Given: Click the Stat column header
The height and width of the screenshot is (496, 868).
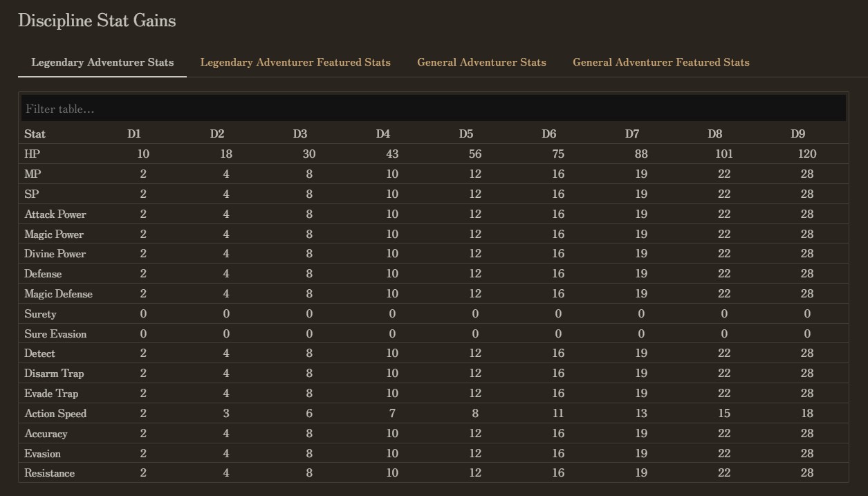Looking at the screenshot, I should click(x=35, y=134).
